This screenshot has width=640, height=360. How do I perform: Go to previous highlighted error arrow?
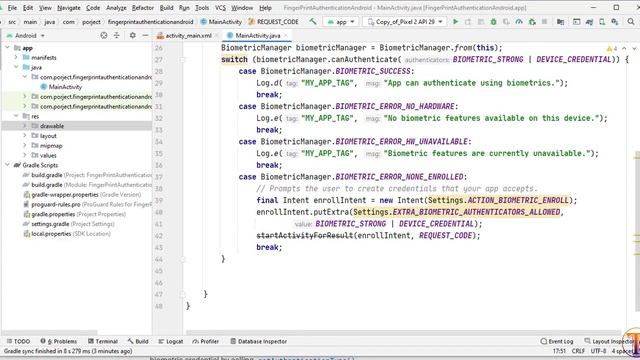624,48
